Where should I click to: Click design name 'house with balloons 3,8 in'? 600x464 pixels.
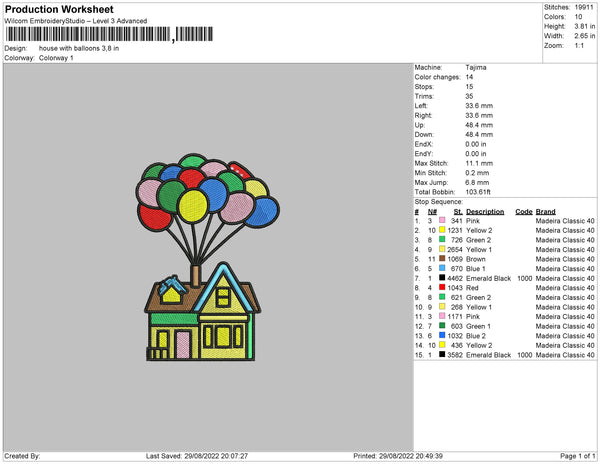click(79, 49)
